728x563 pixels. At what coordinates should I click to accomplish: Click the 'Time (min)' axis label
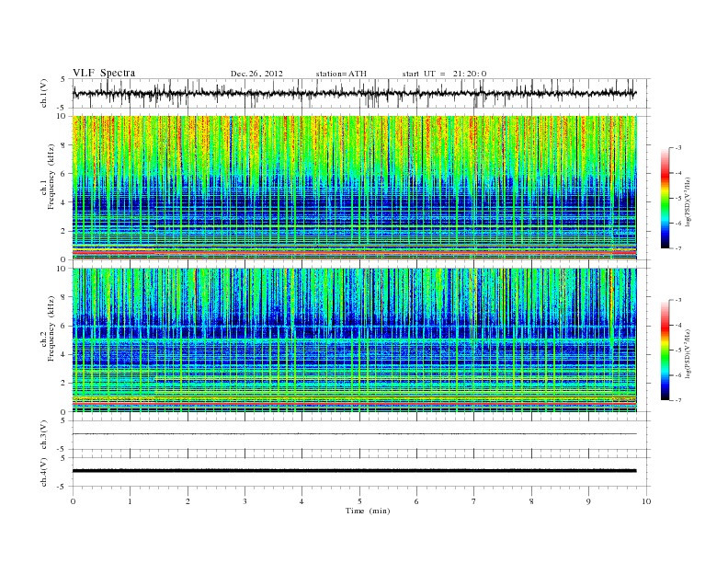click(x=368, y=511)
